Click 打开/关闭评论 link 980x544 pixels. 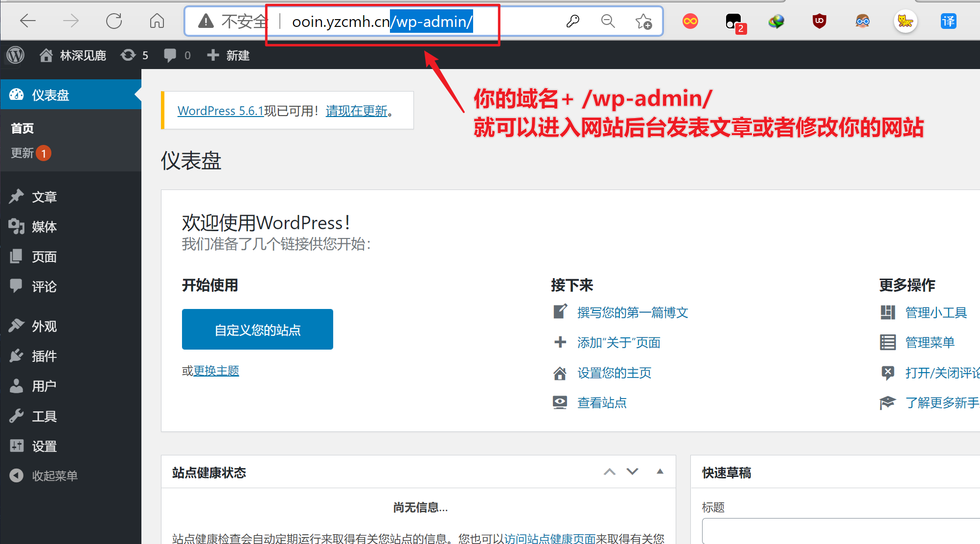942,373
